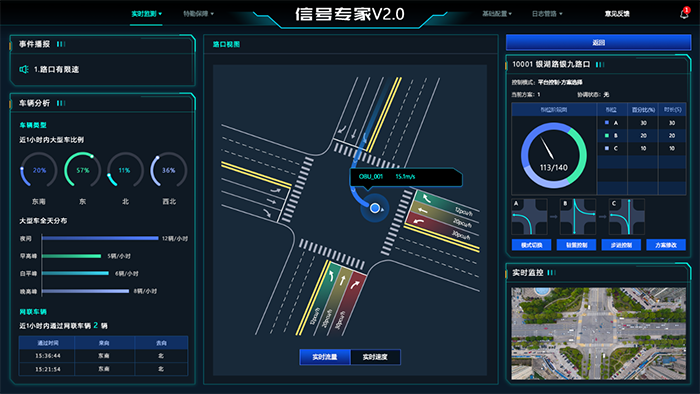700x394 pixels.
Task: Click the 11% 北 gauge
Action: click(125, 170)
